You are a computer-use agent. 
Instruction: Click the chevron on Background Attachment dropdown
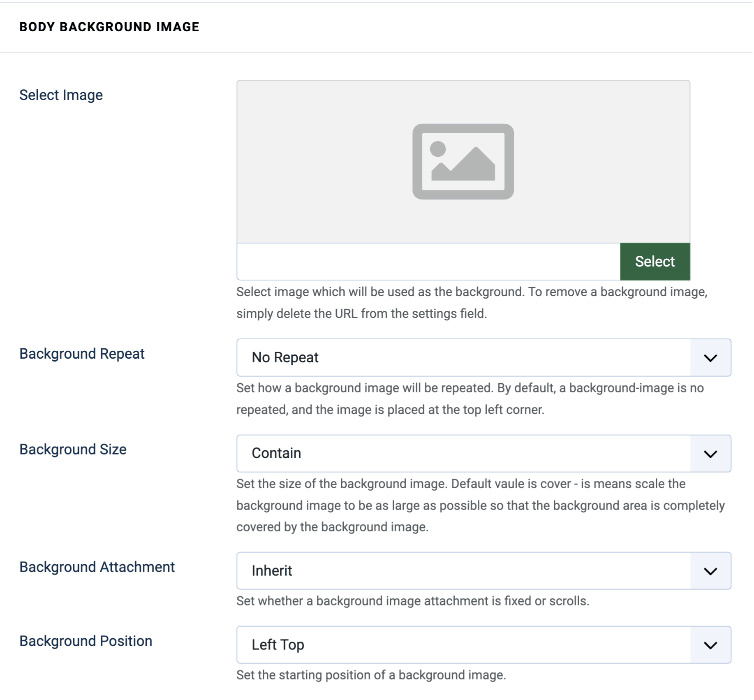(710, 571)
